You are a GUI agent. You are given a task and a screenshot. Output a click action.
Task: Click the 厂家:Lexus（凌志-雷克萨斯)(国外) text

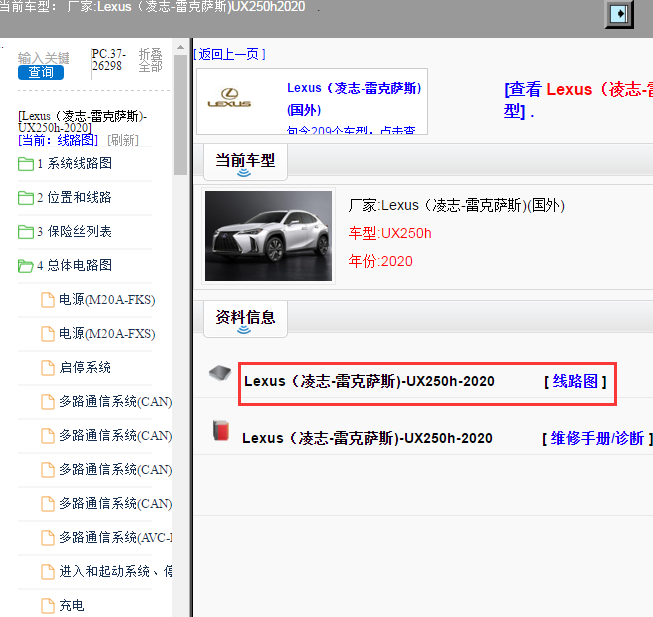456,205
